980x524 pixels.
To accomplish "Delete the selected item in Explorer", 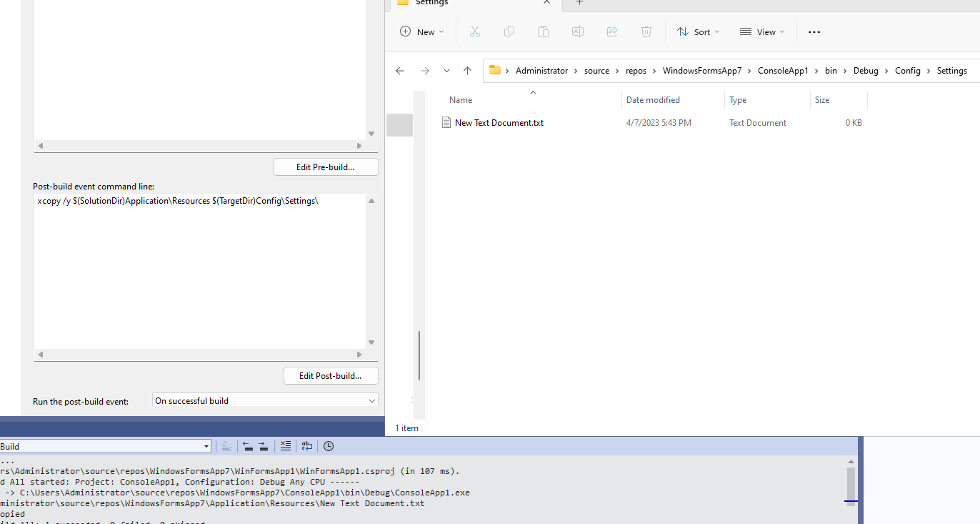I will click(x=646, y=31).
